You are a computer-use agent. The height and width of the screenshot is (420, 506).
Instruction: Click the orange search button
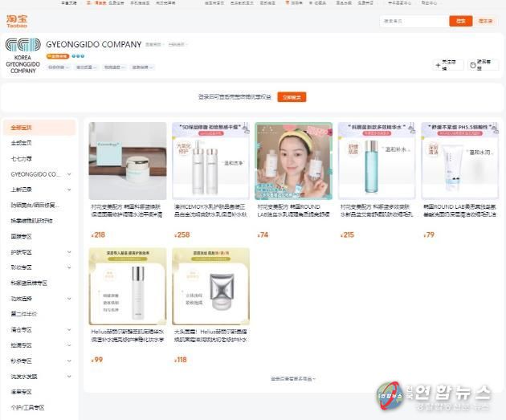[x=460, y=22]
